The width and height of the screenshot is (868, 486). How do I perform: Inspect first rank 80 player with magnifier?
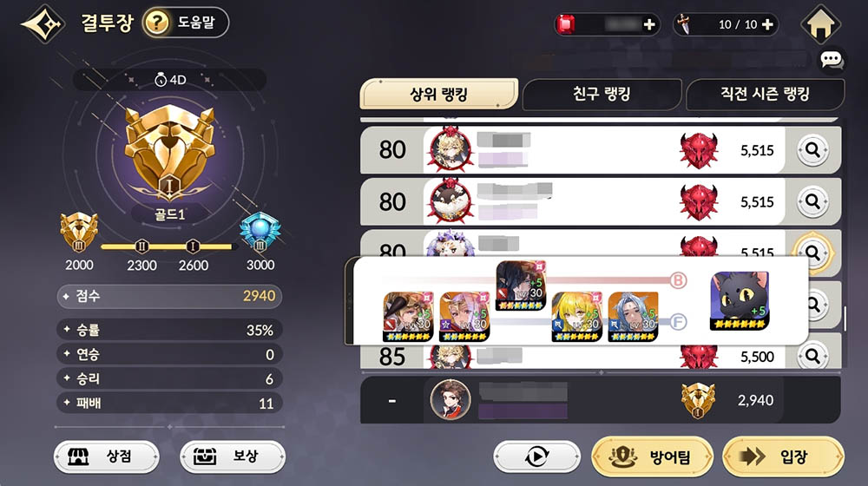pyautogui.click(x=812, y=150)
